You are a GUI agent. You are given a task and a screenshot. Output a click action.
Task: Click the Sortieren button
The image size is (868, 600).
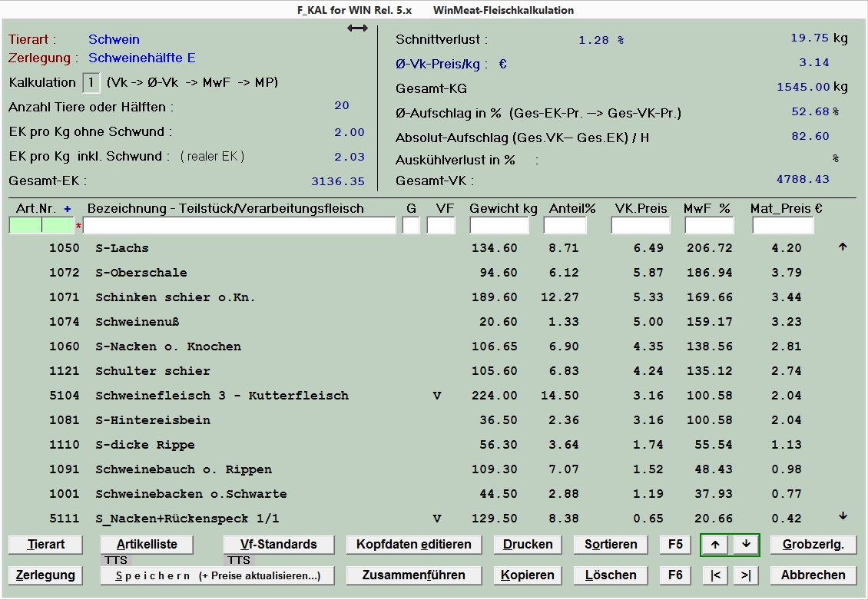click(x=611, y=545)
